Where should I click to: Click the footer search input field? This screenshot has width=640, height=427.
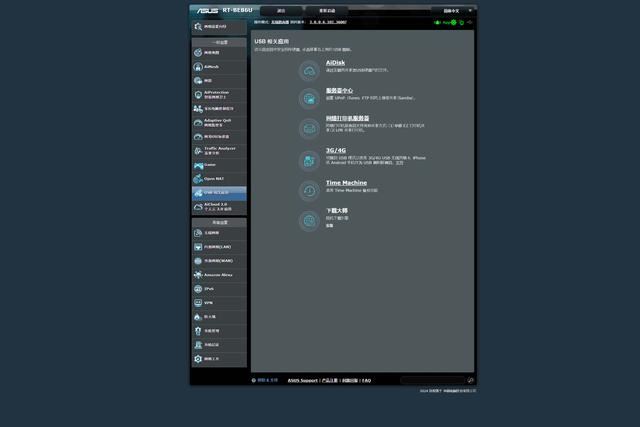coord(433,380)
